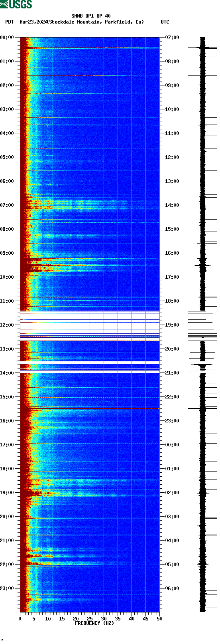
Task: Click the PDT time label 01:00
Action: point(7,61)
